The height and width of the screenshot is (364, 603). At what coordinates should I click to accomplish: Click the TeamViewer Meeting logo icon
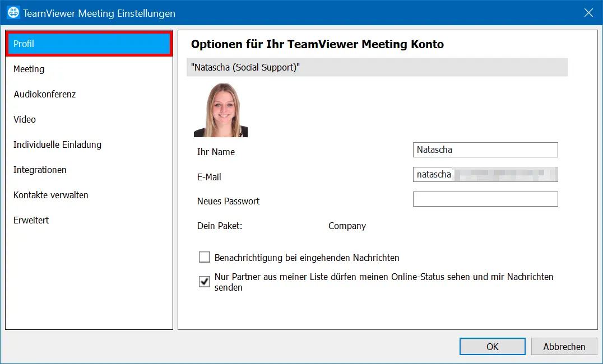(x=13, y=13)
